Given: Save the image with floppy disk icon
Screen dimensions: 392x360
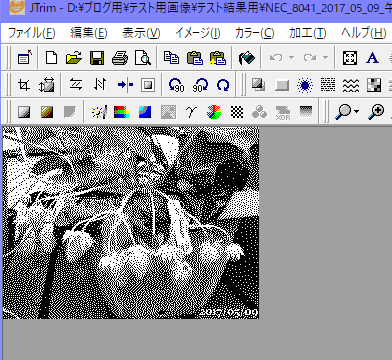Looking at the screenshot, I should click(97, 58).
